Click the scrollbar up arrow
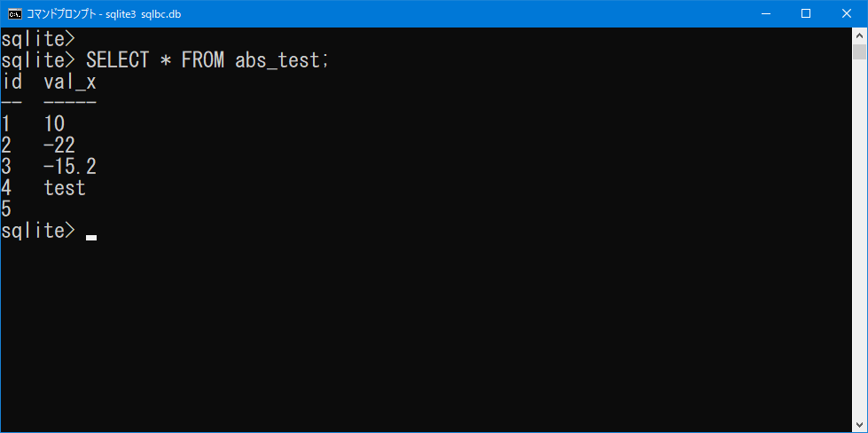Viewport: 868px width, 433px height. pos(859,35)
